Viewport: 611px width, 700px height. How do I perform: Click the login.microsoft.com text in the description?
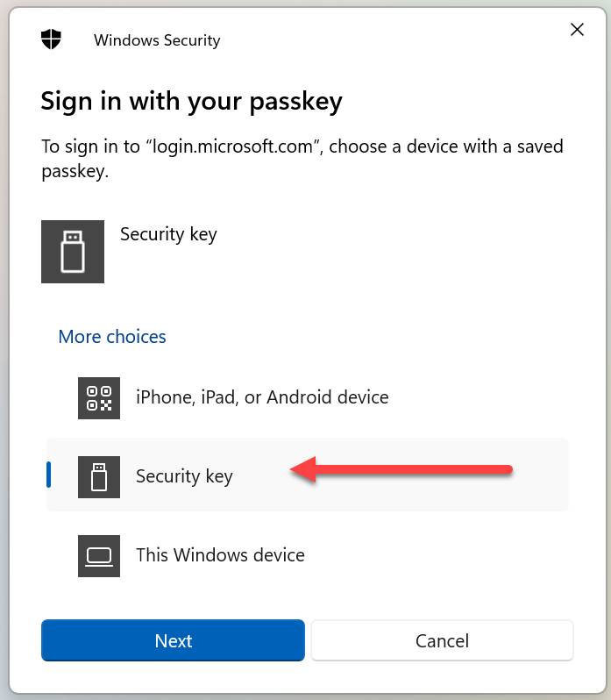click(x=232, y=146)
